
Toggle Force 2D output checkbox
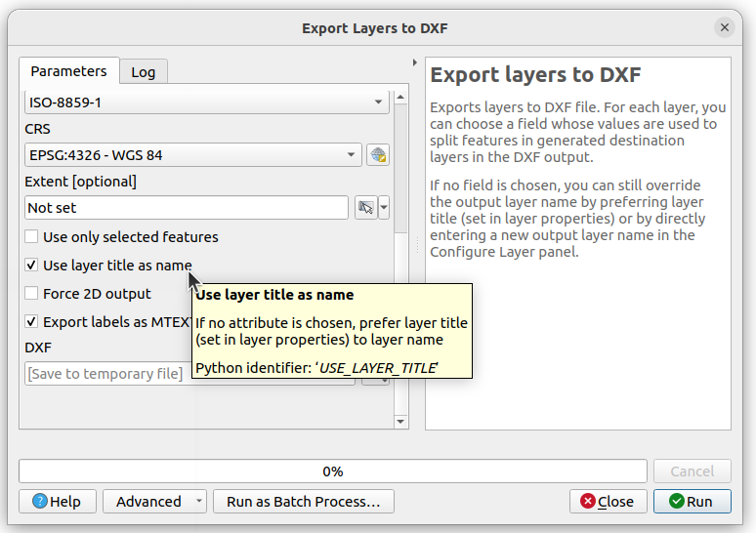tap(32, 294)
